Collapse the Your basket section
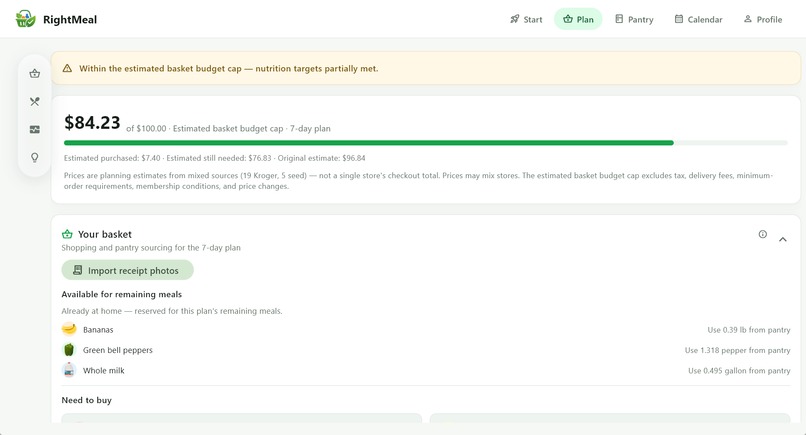Image resolution: width=806 pixels, height=435 pixels. (782, 239)
